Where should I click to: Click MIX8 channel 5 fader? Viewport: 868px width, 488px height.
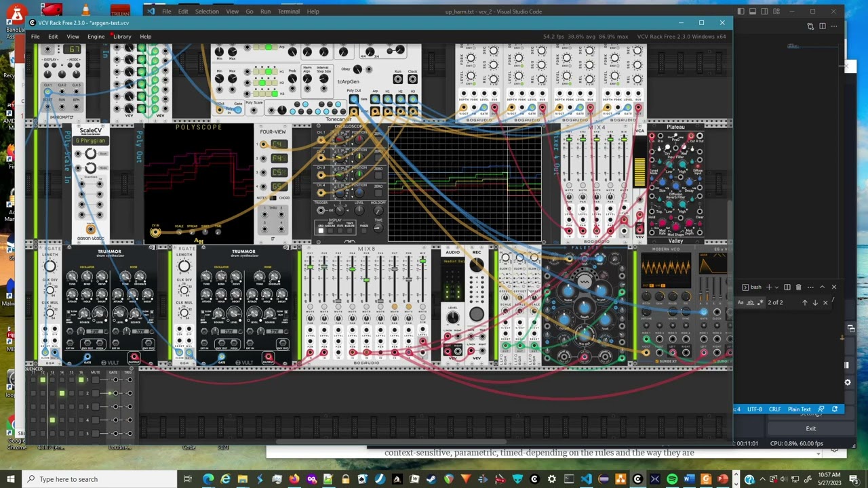click(x=366, y=280)
